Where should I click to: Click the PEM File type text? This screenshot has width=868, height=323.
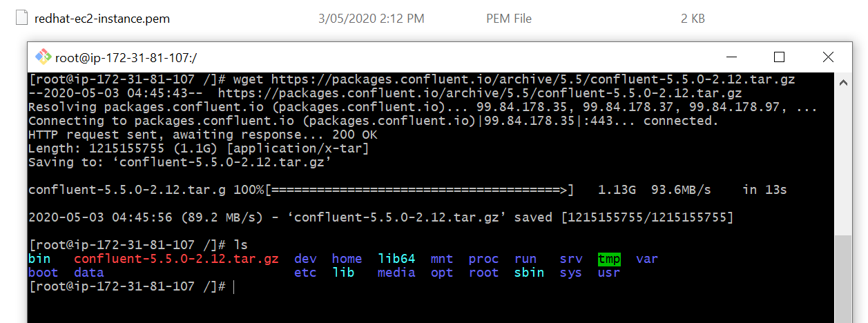pos(509,19)
